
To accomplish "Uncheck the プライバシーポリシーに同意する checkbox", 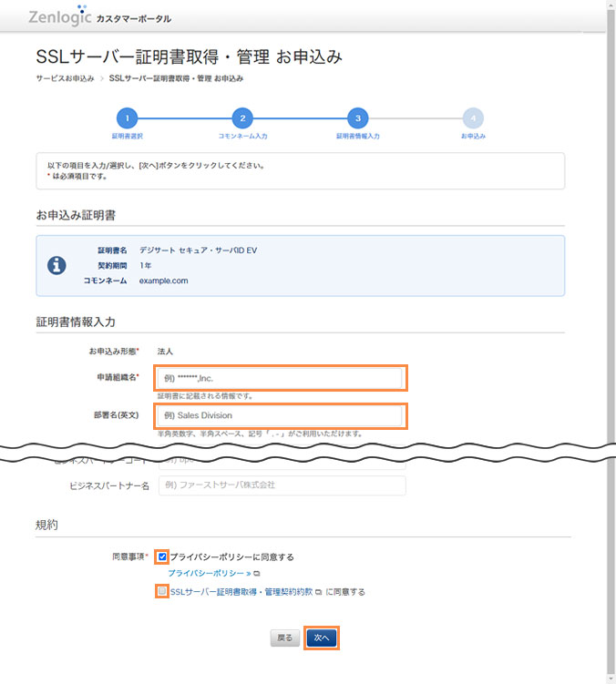I will click(x=162, y=556).
